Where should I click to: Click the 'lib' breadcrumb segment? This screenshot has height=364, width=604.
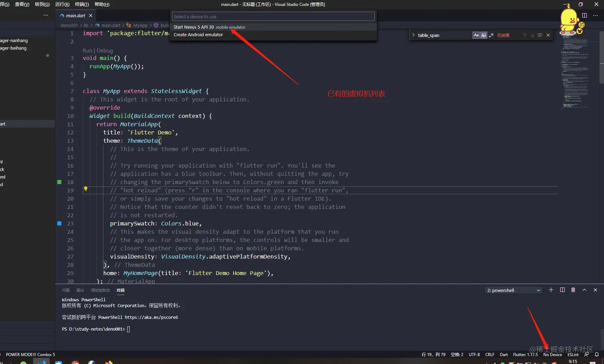pos(86,25)
